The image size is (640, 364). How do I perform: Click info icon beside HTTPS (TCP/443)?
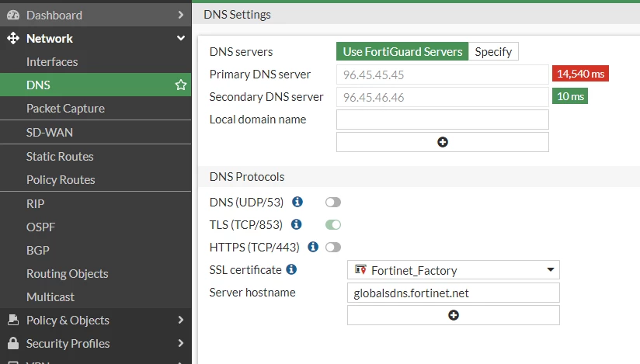click(313, 247)
